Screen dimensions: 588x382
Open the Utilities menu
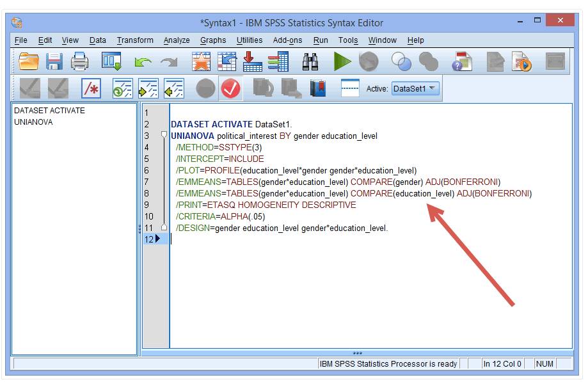(250, 40)
